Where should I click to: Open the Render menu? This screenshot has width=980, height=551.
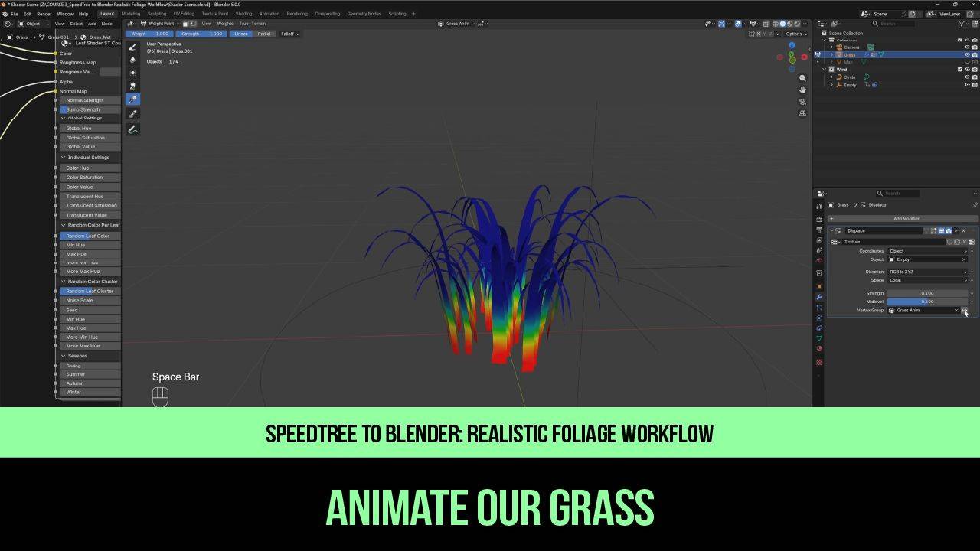click(x=44, y=14)
